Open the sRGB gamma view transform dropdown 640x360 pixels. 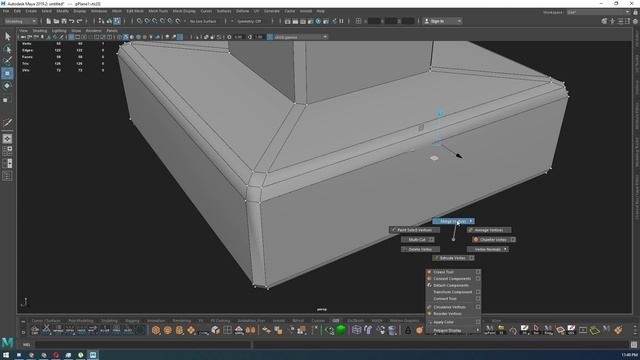tap(301, 37)
